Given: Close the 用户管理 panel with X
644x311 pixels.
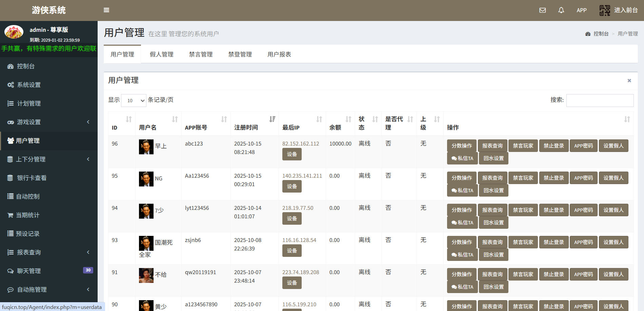Looking at the screenshot, I should pos(629,81).
